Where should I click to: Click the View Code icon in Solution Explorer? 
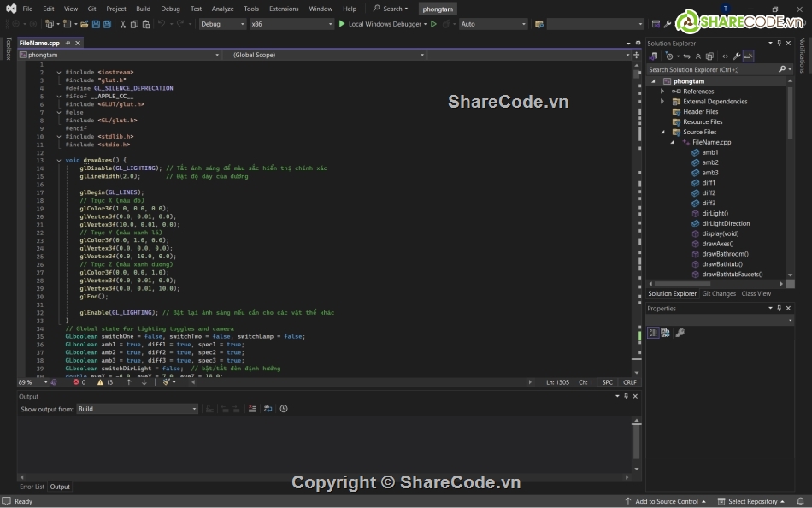pyautogui.click(x=725, y=56)
